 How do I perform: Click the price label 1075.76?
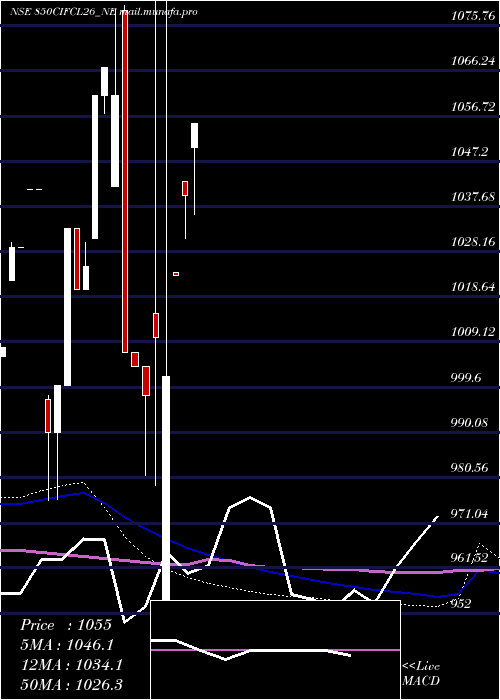pos(473,16)
